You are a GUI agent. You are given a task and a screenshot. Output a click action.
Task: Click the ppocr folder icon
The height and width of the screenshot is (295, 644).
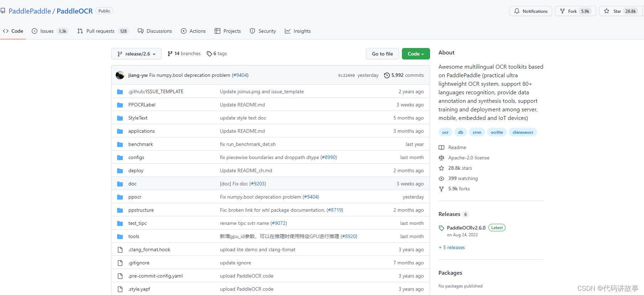click(x=120, y=197)
